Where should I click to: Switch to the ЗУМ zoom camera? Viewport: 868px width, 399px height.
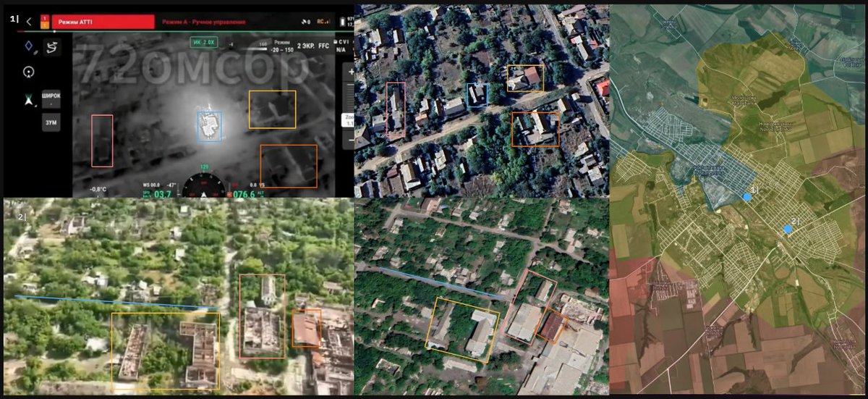point(51,123)
